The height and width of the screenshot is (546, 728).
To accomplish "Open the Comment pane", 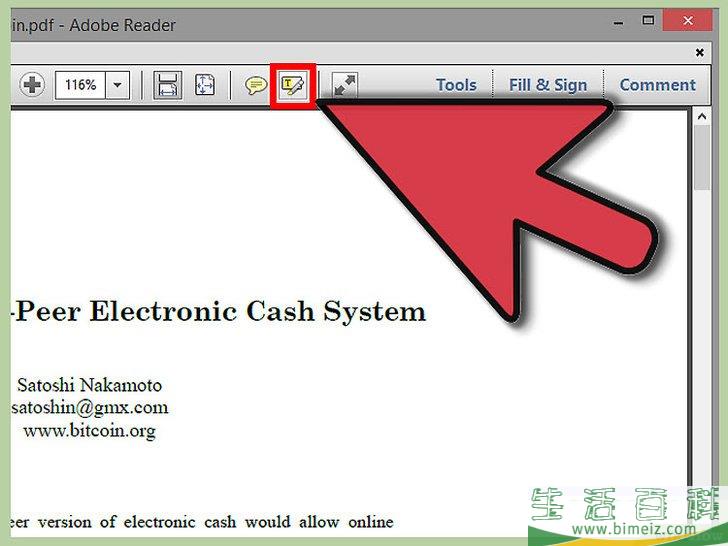I will [x=657, y=85].
